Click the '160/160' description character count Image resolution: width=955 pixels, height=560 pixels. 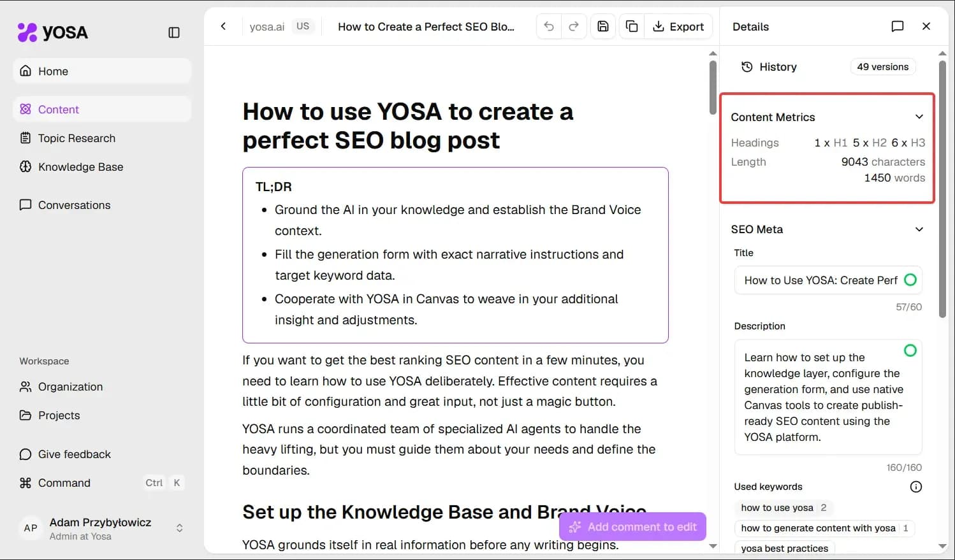tap(904, 468)
